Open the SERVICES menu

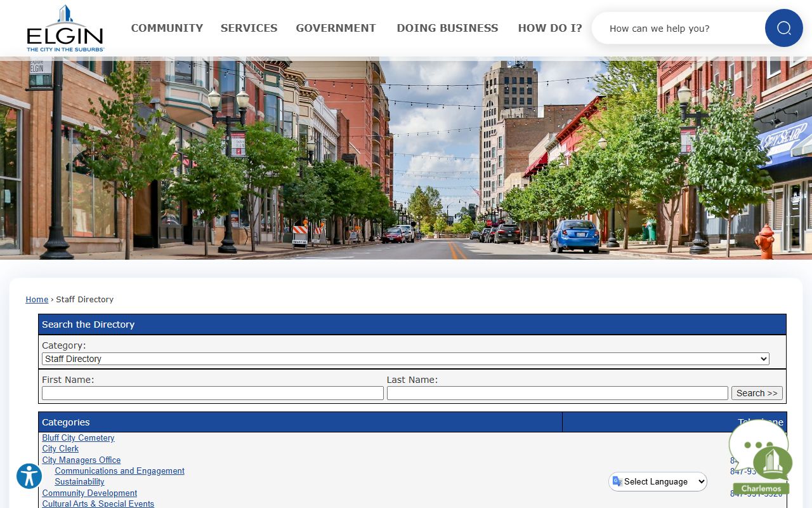coord(249,28)
